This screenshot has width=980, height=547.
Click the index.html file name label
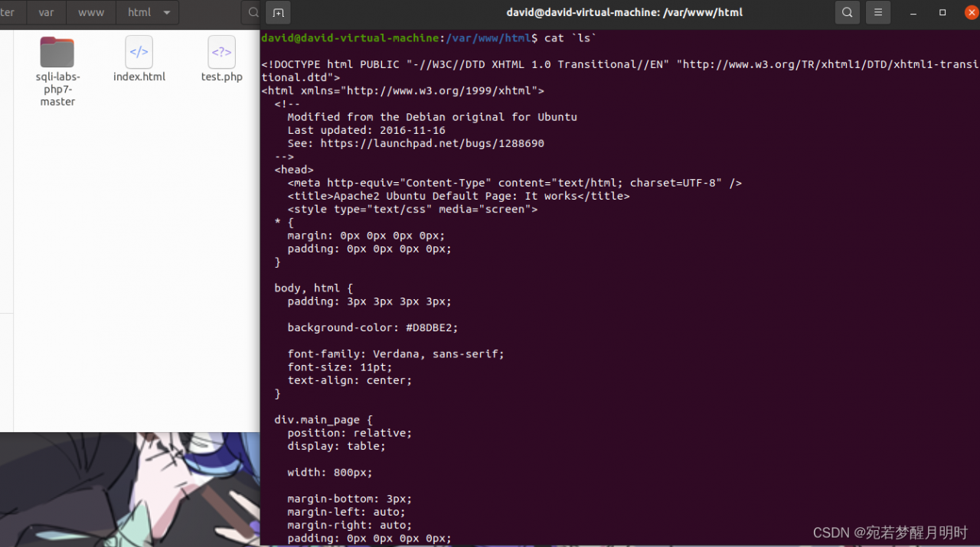139,77
